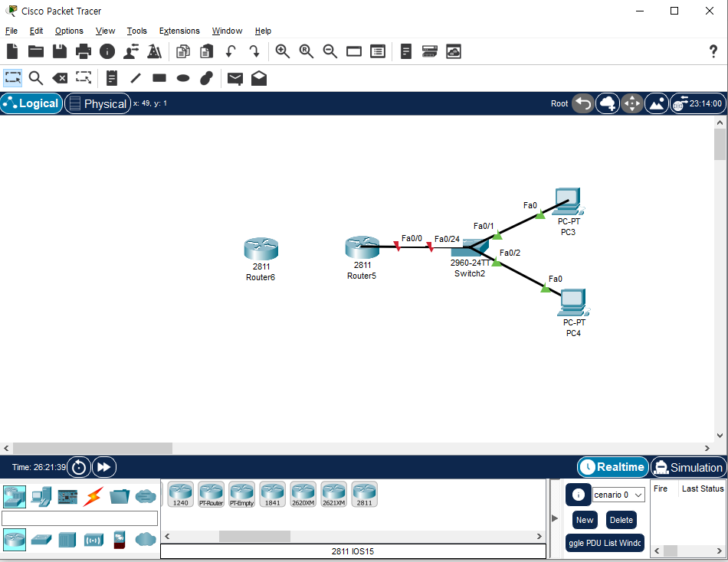Click the Set Tiled Background icon
The image size is (728, 562).
coord(657,103)
